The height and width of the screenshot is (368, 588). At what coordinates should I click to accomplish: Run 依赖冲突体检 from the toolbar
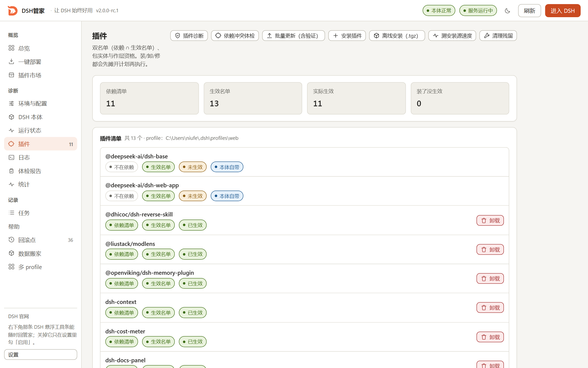click(235, 36)
